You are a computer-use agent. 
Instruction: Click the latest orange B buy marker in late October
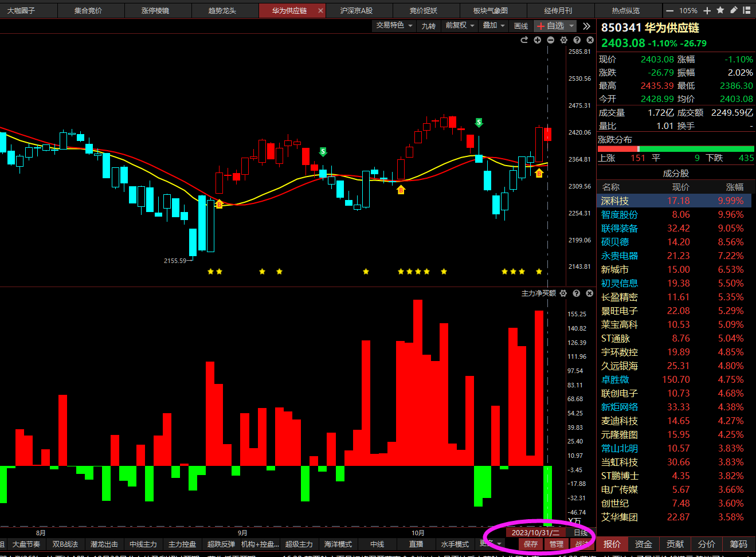pyautogui.click(x=539, y=172)
